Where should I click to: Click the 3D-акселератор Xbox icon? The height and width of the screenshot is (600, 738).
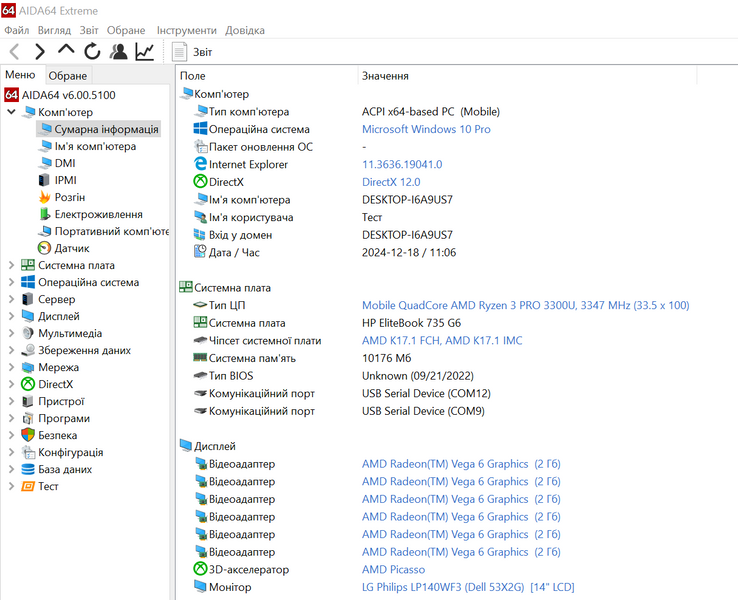[201, 569]
